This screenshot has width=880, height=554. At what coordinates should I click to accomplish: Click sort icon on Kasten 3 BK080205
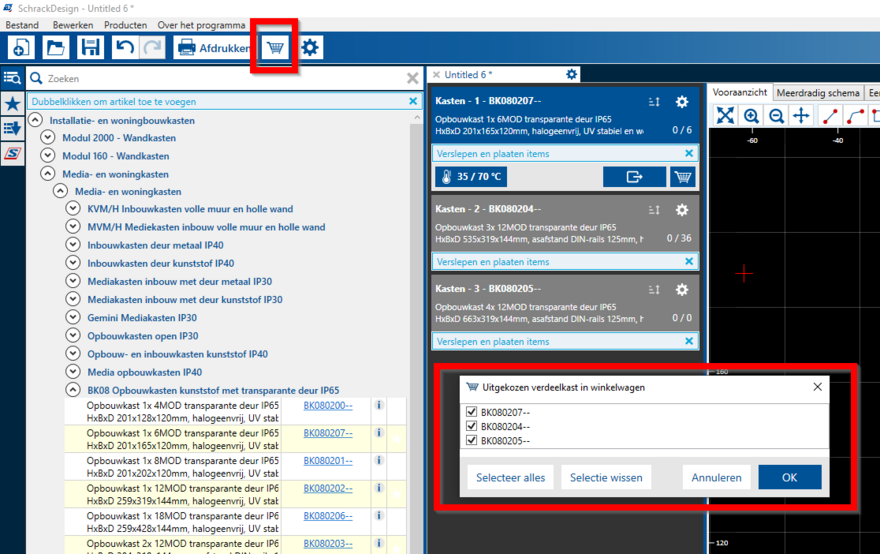(x=654, y=290)
